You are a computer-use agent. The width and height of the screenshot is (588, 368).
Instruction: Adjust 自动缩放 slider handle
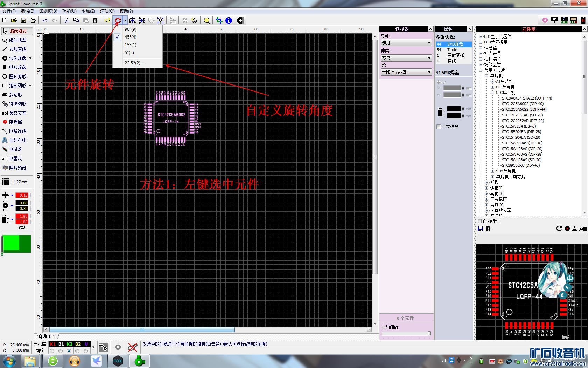(x=429, y=334)
